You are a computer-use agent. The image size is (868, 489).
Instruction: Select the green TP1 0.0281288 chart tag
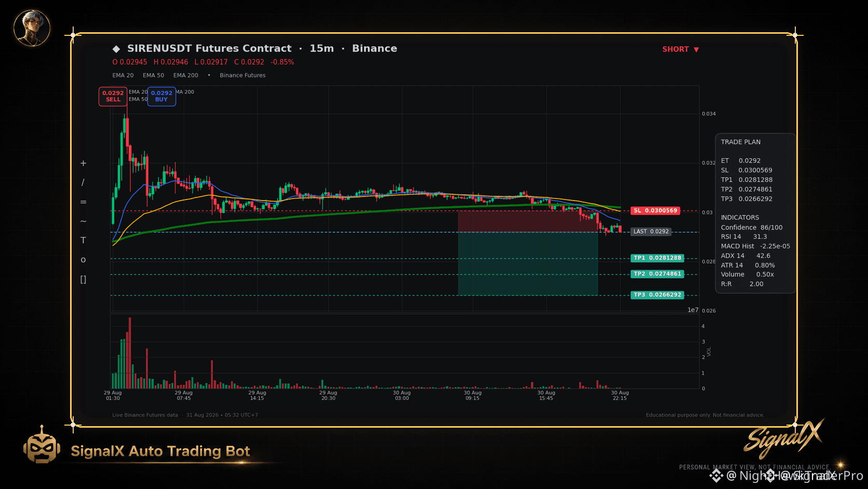(x=657, y=258)
